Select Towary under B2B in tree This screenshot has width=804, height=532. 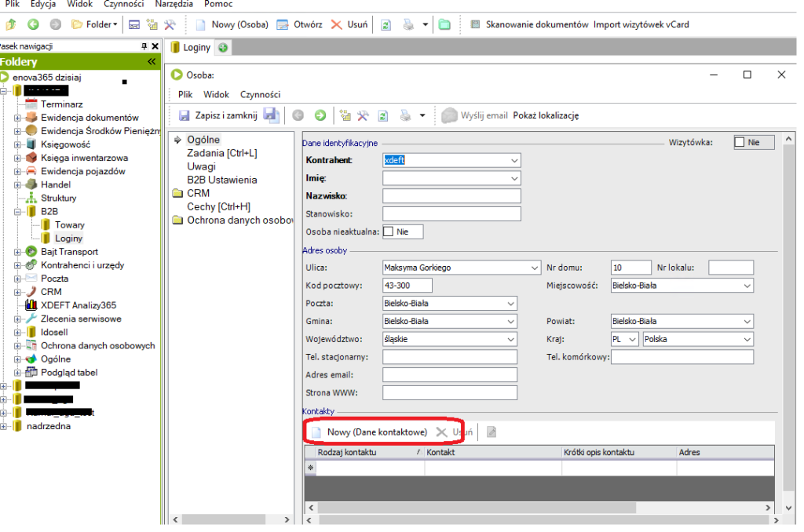coord(70,224)
